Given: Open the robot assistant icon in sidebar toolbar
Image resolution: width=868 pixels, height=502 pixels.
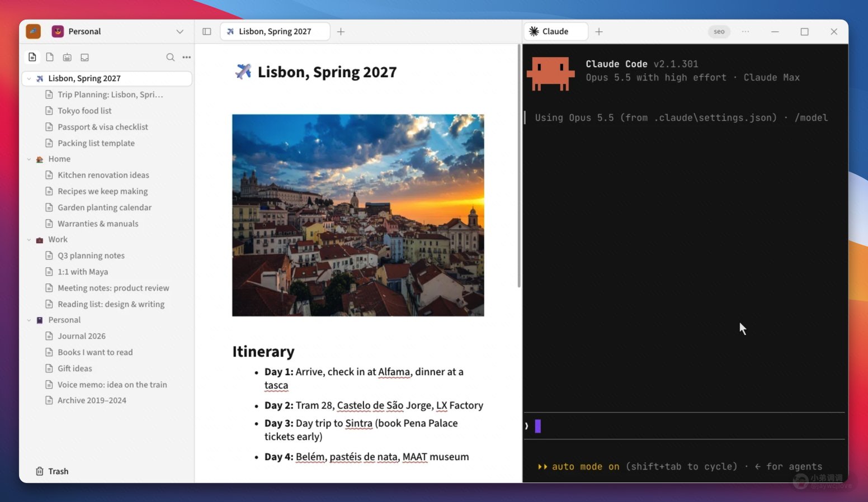Looking at the screenshot, I should coord(67,57).
